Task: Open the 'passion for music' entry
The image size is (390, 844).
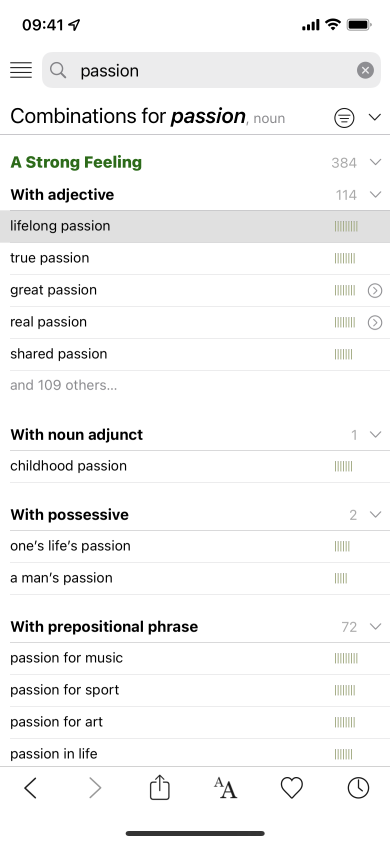Action: 195,658
